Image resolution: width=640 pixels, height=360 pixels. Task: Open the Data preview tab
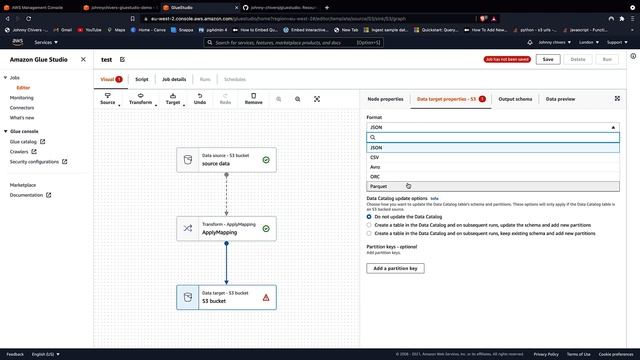(x=560, y=99)
